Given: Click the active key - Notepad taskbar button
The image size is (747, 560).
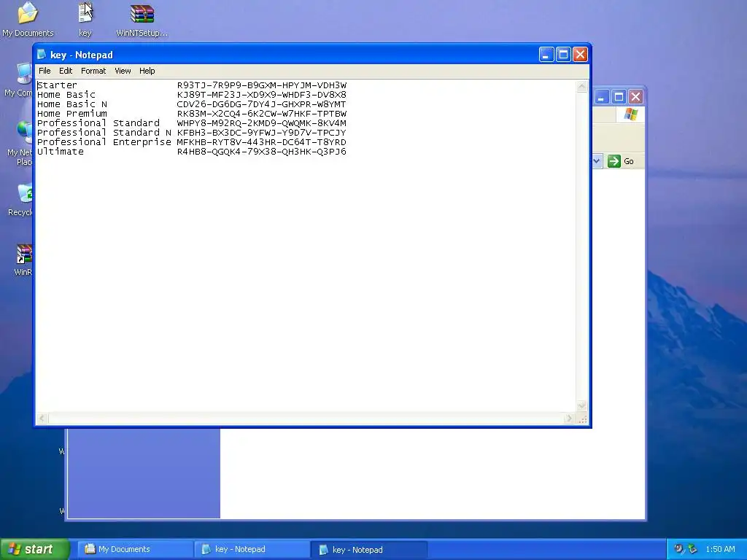Looking at the screenshot, I should 368,550.
